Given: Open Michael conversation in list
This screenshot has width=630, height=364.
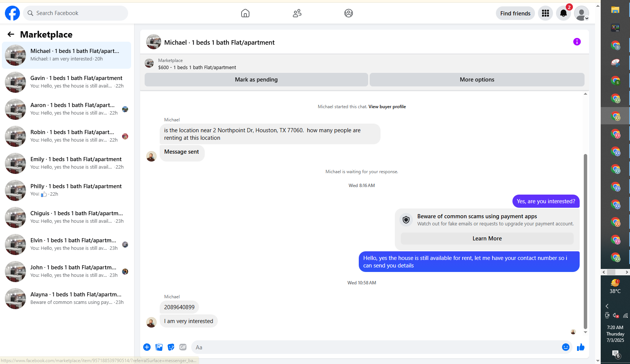Looking at the screenshot, I should point(66,55).
